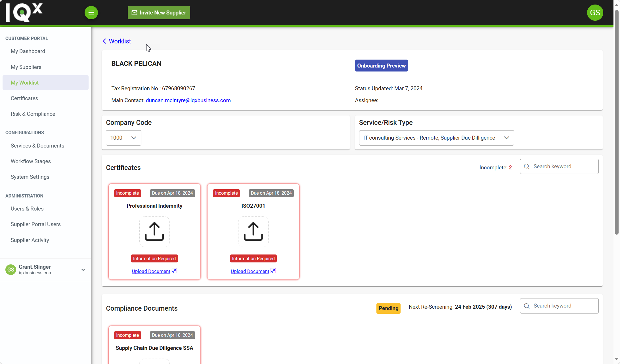
Task: Select My Suppliers in the sidebar
Action: 26,67
